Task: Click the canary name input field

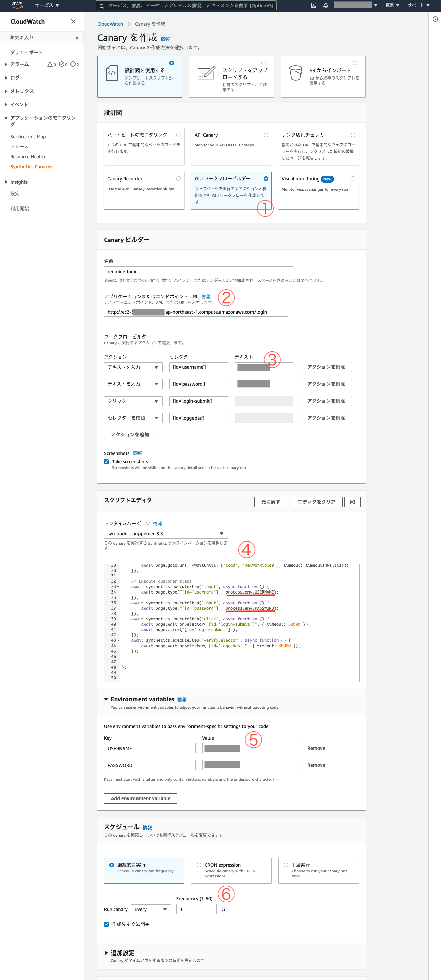Action: coord(199,272)
